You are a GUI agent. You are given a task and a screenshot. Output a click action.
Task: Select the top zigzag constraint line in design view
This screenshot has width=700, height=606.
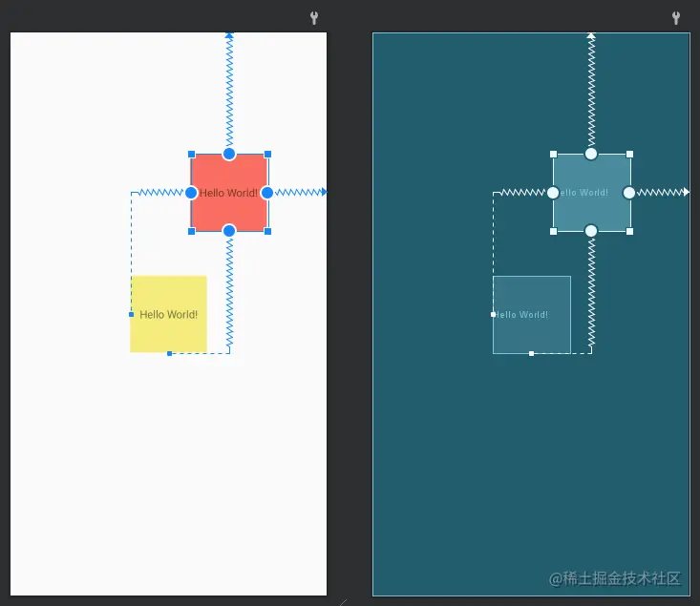[x=229, y=91]
